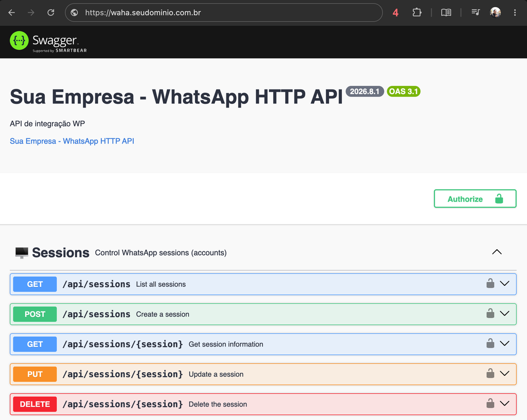Click the lock icon on Get session information row
The height and width of the screenshot is (420, 527).
click(x=490, y=343)
